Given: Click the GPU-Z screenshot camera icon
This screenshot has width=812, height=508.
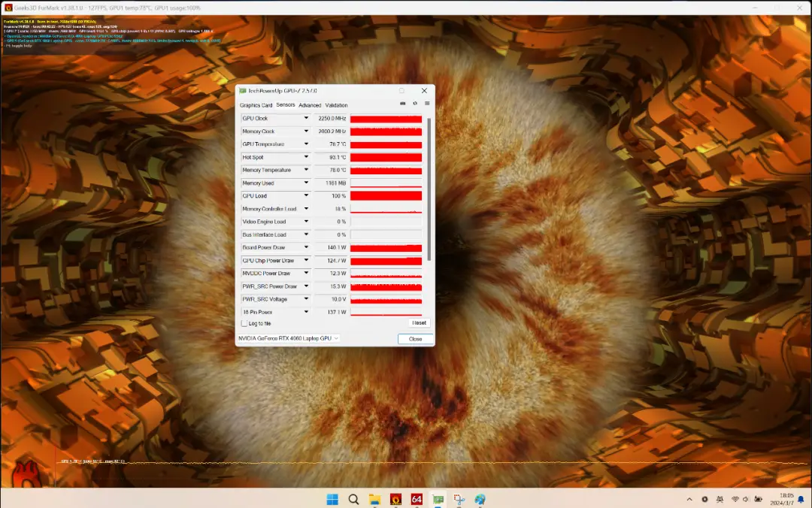Looking at the screenshot, I should pos(403,104).
